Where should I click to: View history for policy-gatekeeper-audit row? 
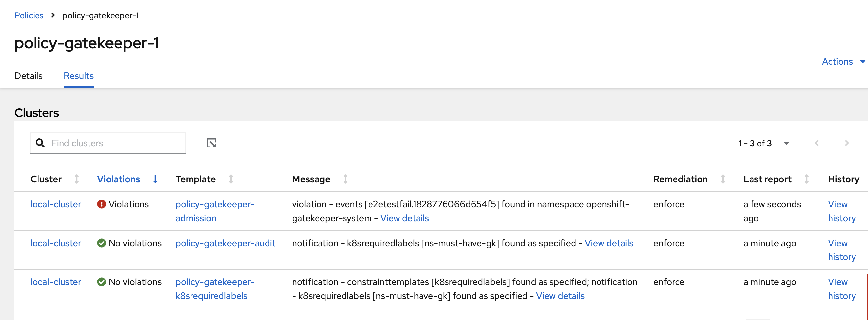841,250
